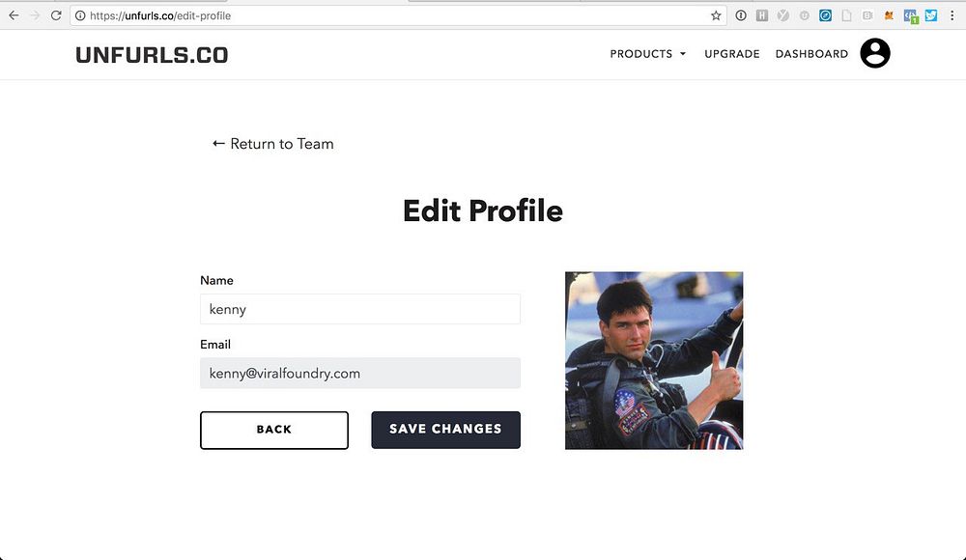Open the code extension with green badge
The image size is (966, 560).
pos(910,15)
